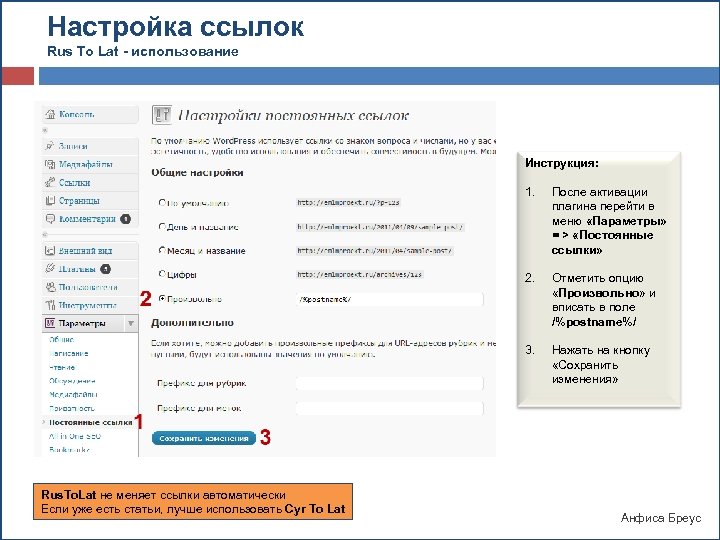Click the Настройки постоянных ссылок page title

point(293,115)
